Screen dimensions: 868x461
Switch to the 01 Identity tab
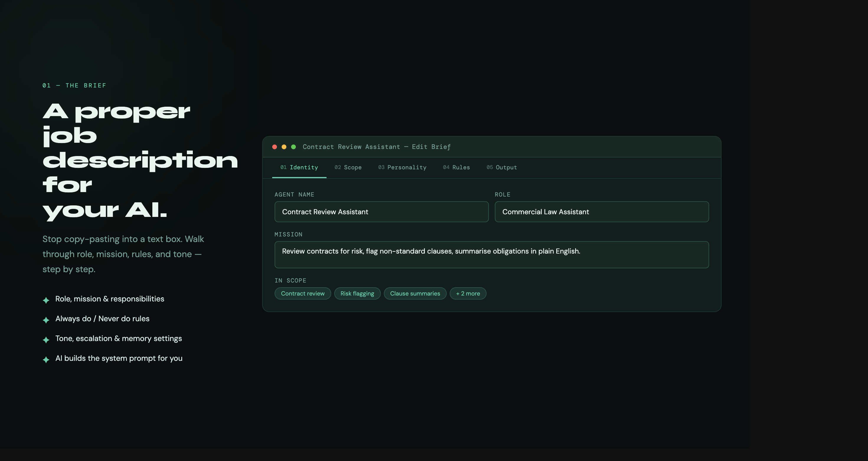[299, 167]
